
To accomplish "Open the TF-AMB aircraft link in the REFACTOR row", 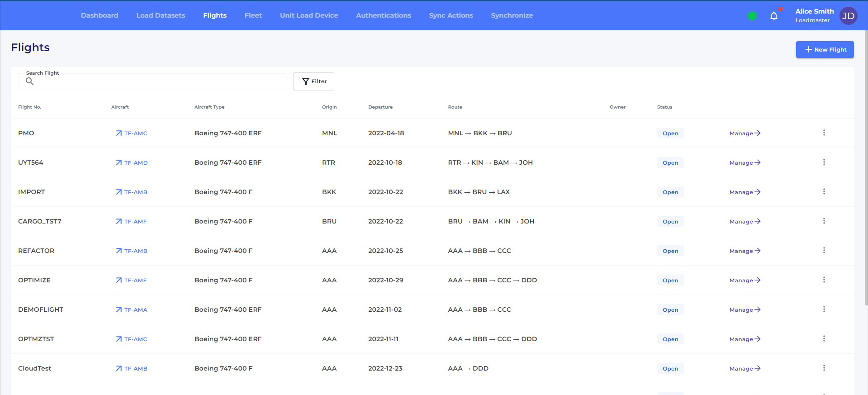I will (x=132, y=251).
